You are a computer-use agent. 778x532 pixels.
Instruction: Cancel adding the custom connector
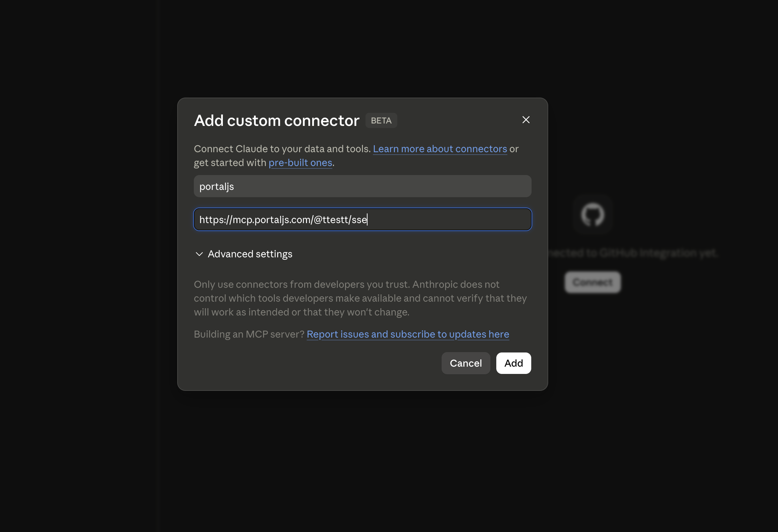(465, 363)
